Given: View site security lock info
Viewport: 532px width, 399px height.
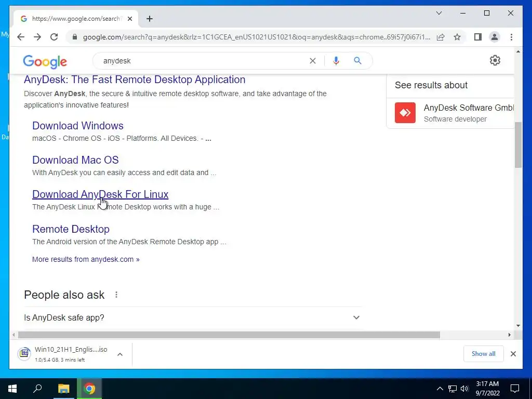Looking at the screenshot, I should coord(75,37).
